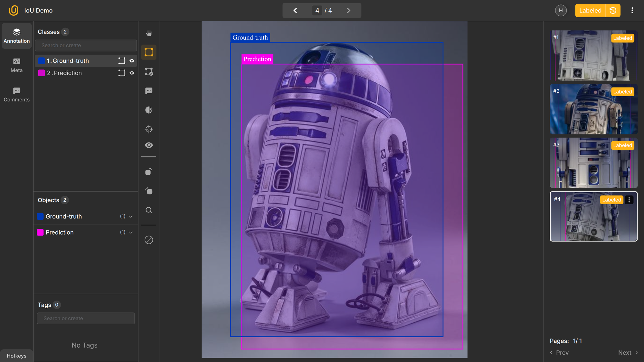
Task: Click the magnifier zoom tool
Action: [148, 210]
